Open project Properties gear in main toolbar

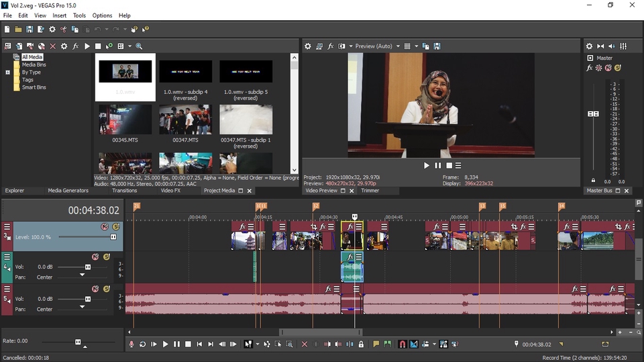coord(52,29)
